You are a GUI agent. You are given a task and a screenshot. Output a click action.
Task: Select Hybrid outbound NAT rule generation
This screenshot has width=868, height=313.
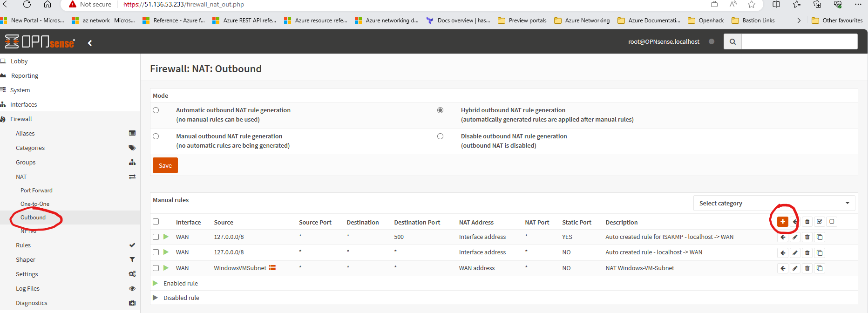[x=440, y=110]
